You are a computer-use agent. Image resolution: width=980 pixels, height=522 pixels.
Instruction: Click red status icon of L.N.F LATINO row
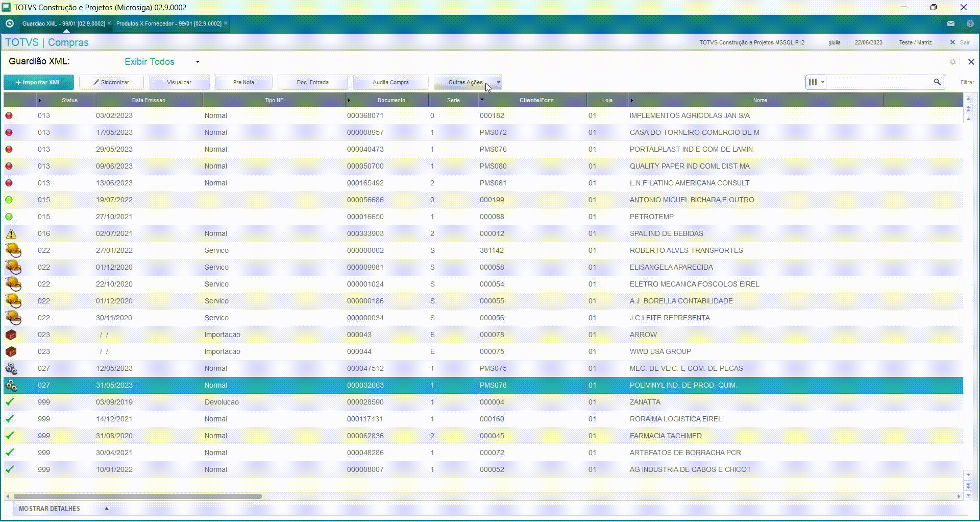tap(9, 183)
